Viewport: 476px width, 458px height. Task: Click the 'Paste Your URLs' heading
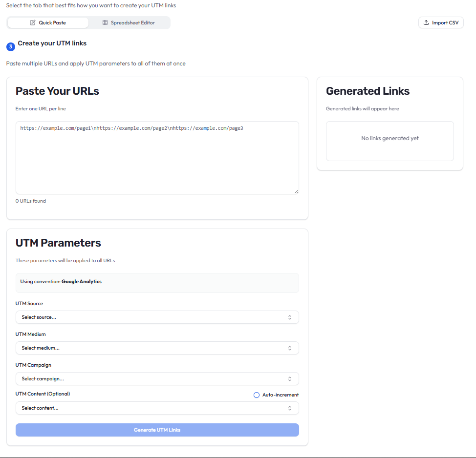[x=57, y=91]
